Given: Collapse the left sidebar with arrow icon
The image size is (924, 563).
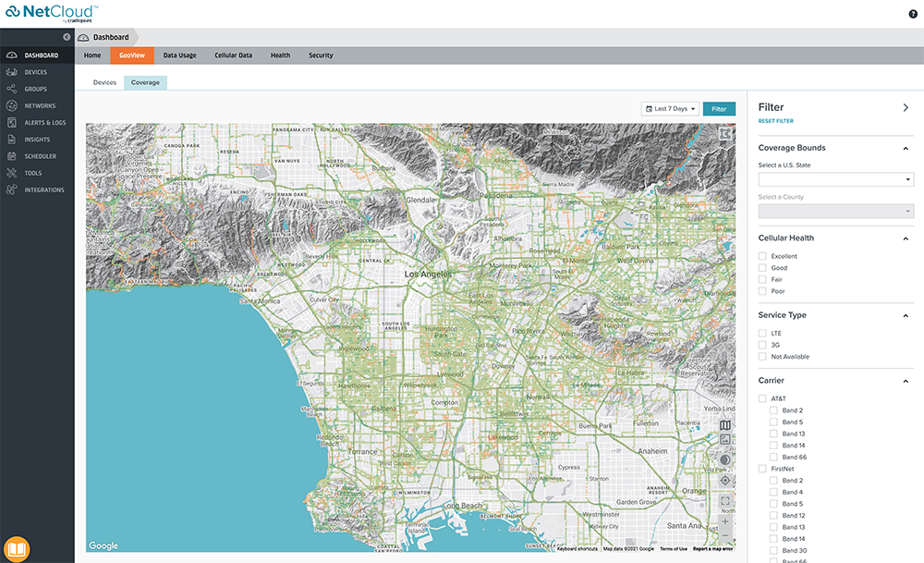Looking at the screenshot, I should [x=67, y=37].
